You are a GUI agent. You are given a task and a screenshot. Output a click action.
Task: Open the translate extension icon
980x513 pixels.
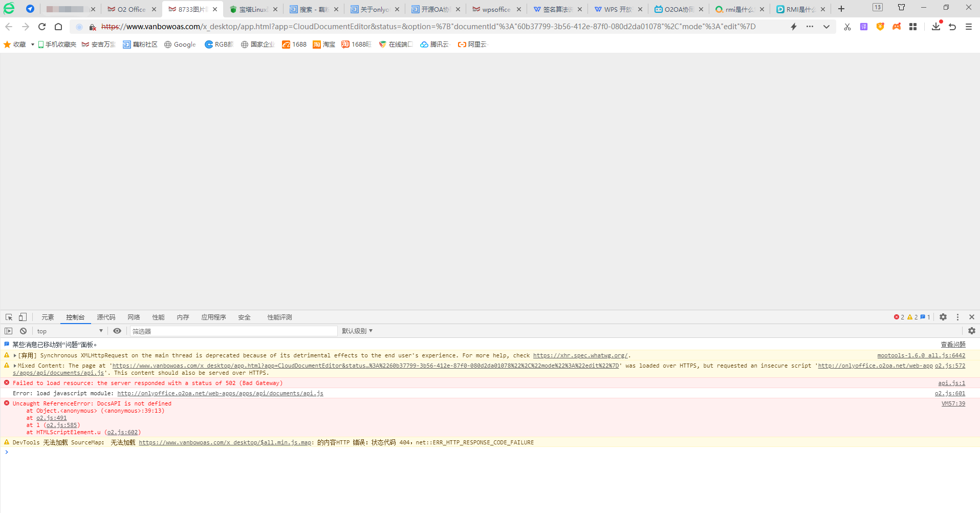point(864,27)
